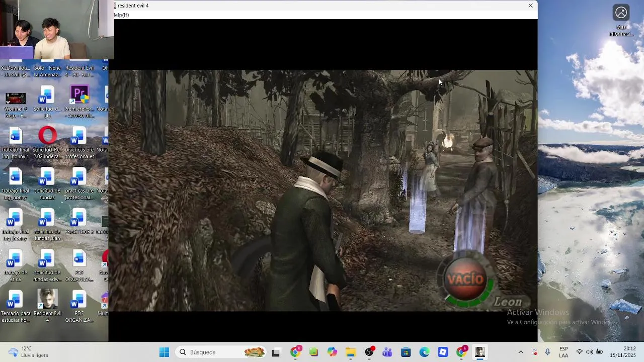Click the red security icon in system tray

534,352
